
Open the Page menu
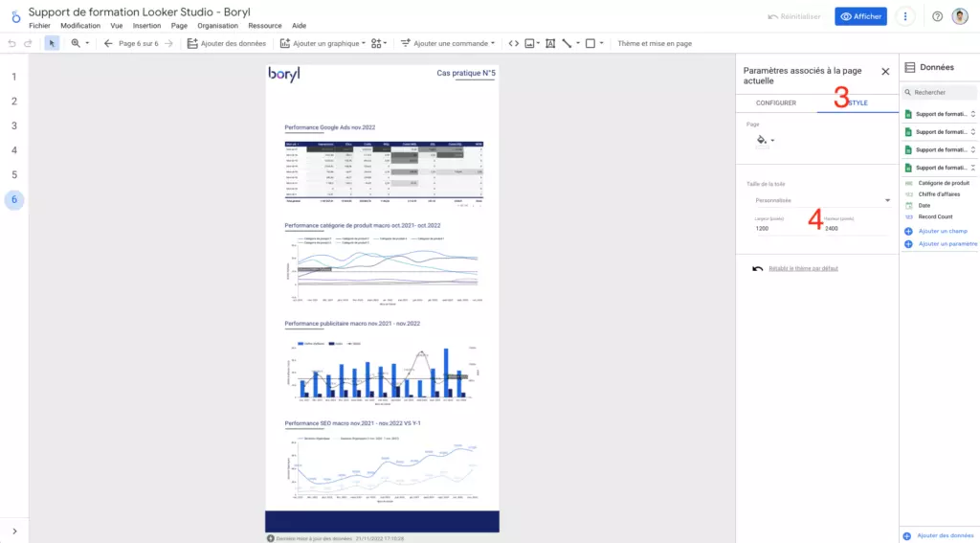(179, 26)
